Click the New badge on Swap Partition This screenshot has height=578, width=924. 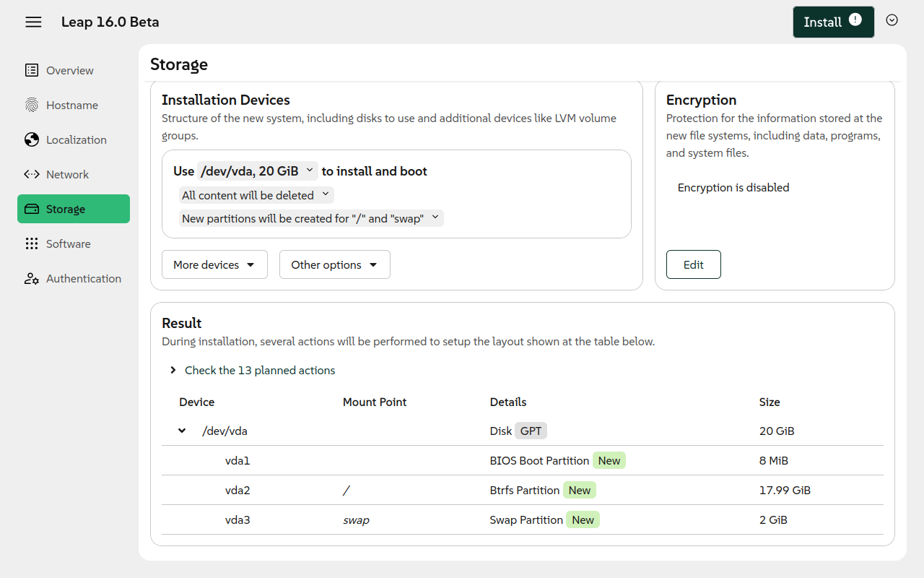pyautogui.click(x=583, y=519)
